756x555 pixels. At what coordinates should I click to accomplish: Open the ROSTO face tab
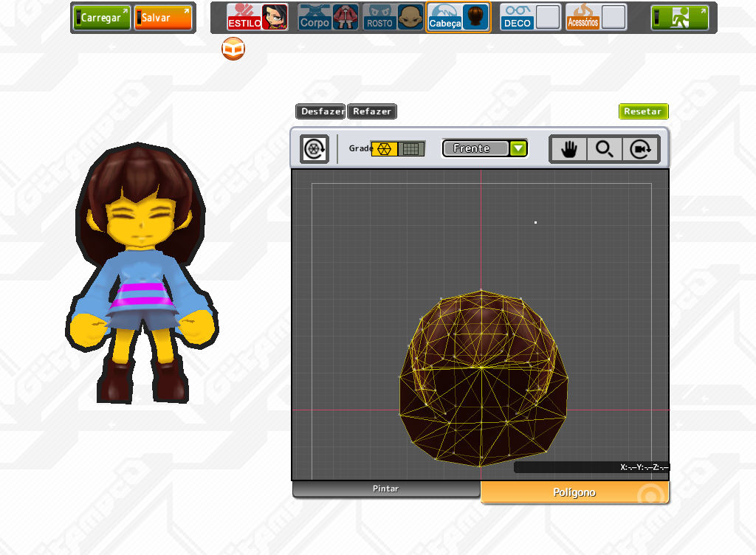380,17
